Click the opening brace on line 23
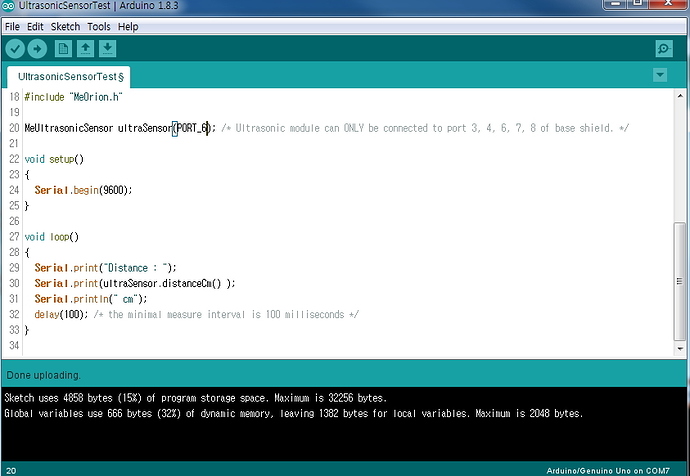Screen dimensions: 690x476 [x=27, y=175]
